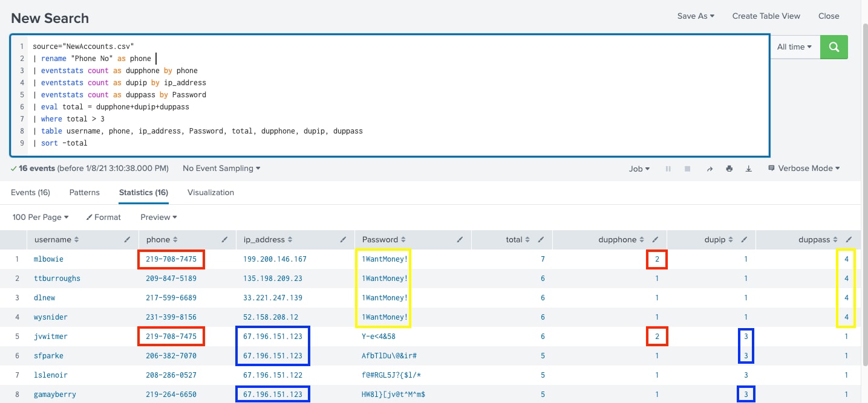Sort by the duppass column header
Screen dimensions: 868x403
point(818,240)
